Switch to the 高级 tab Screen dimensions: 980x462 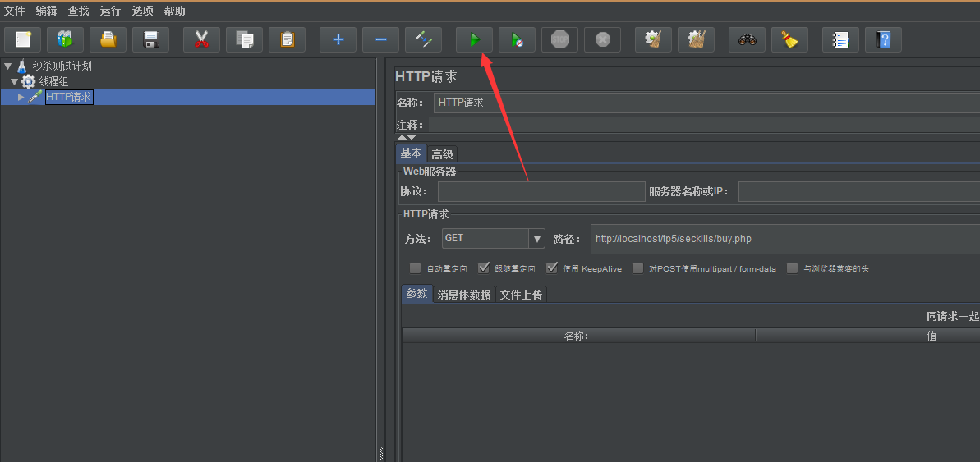pos(443,154)
